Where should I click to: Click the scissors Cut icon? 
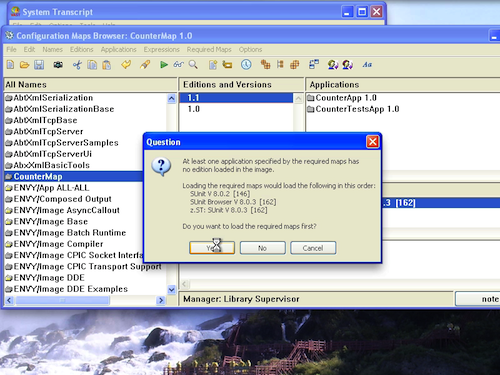(x=77, y=64)
